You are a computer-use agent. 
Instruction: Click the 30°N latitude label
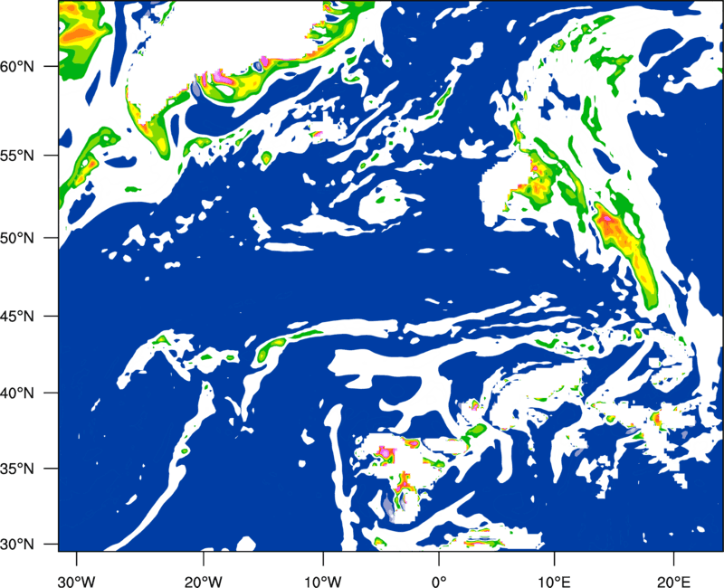17,545
